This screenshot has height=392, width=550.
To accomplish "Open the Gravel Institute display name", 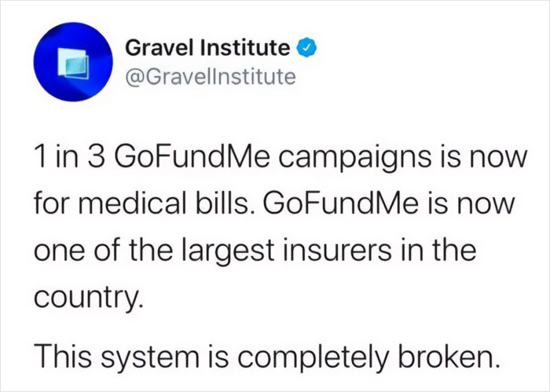I will [x=207, y=48].
